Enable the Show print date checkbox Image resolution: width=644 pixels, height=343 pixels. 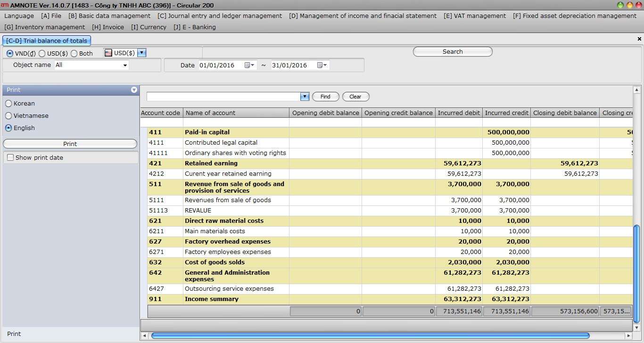pyautogui.click(x=10, y=158)
